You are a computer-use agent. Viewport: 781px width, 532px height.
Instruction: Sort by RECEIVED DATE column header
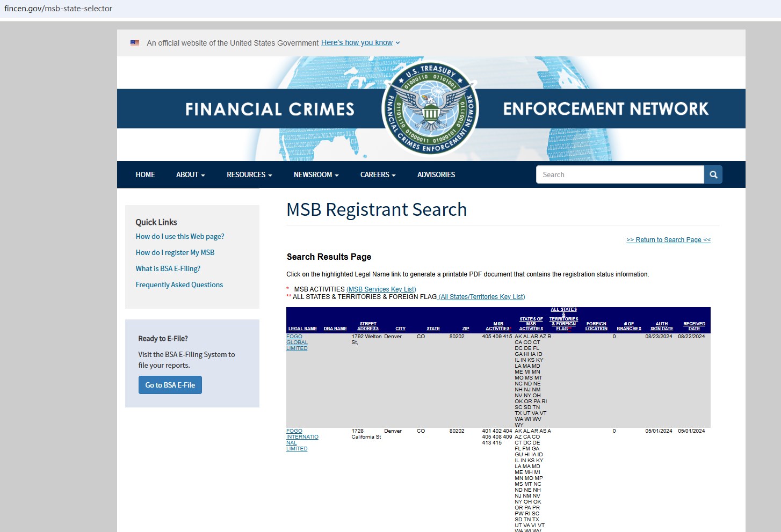(695, 326)
